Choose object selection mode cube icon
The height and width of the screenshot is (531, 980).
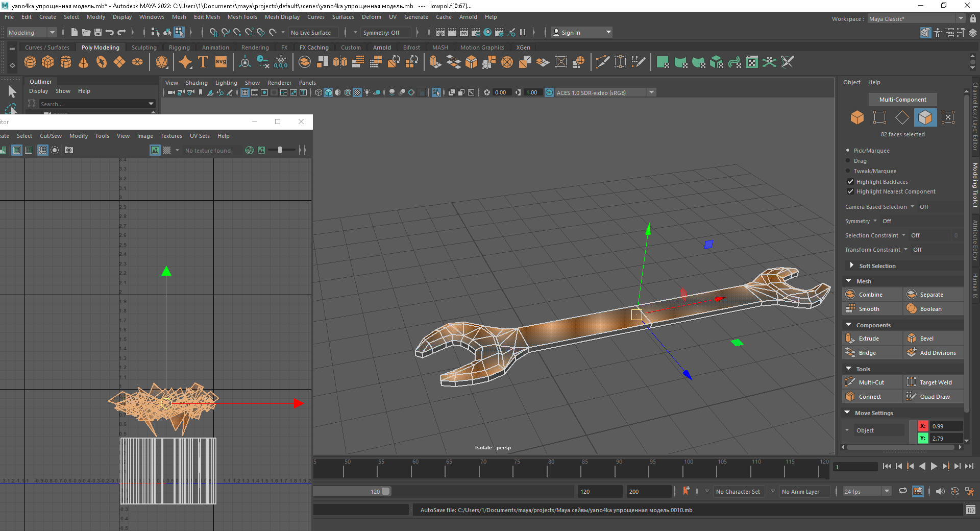coord(857,117)
